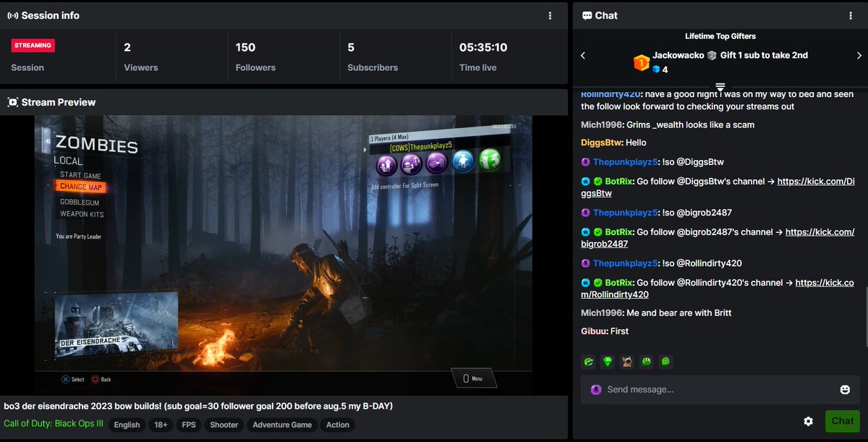Show previous top gifter with left arrow
The height and width of the screenshot is (442, 868).
pos(583,56)
